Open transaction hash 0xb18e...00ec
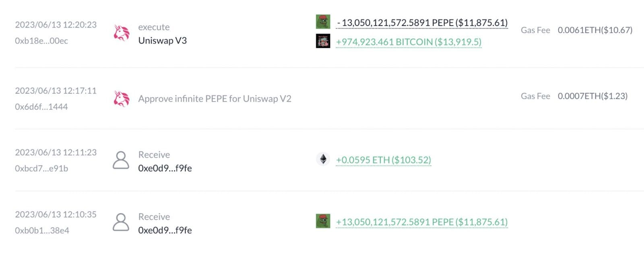The height and width of the screenshot is (255, 644). tap(42, 41)
